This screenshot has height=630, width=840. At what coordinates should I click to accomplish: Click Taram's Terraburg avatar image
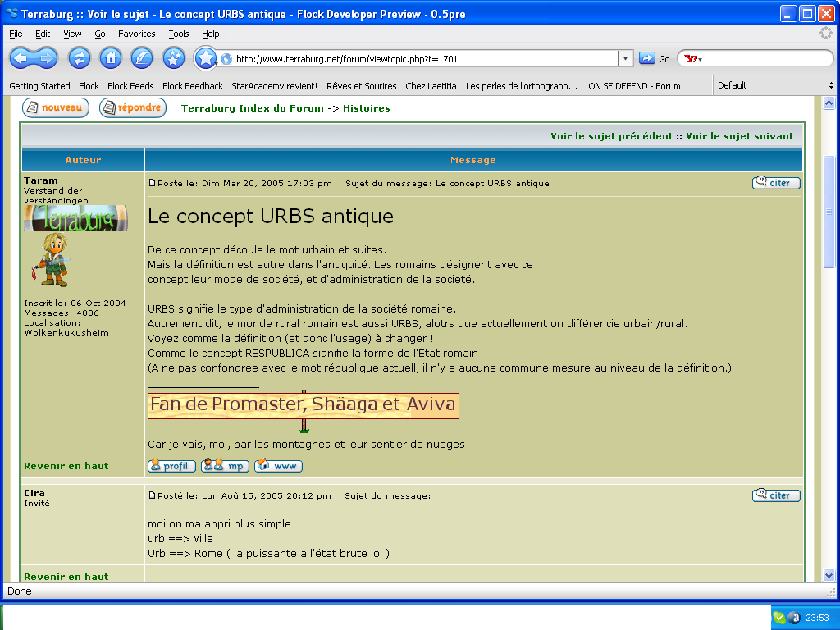click(x=75, y=218)
